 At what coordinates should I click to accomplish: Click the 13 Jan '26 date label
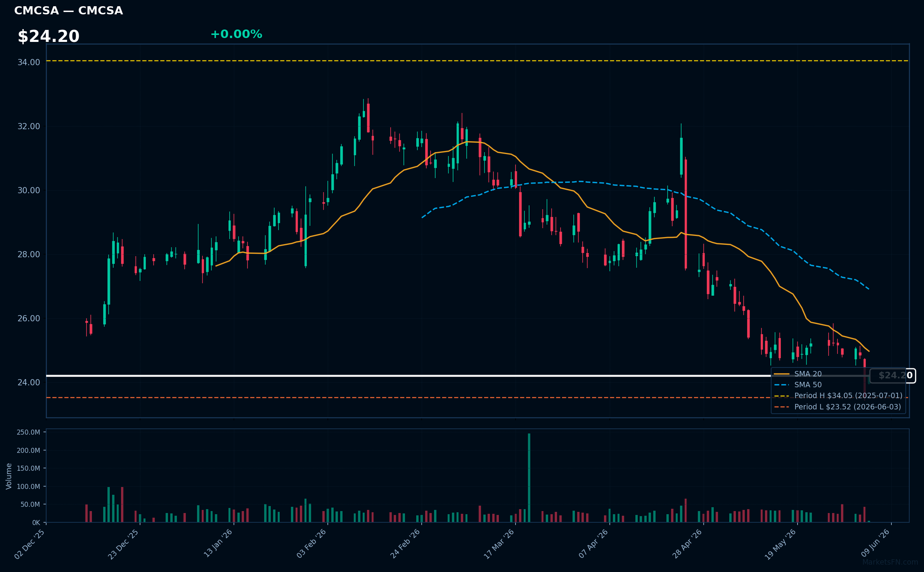pos(218,543)
